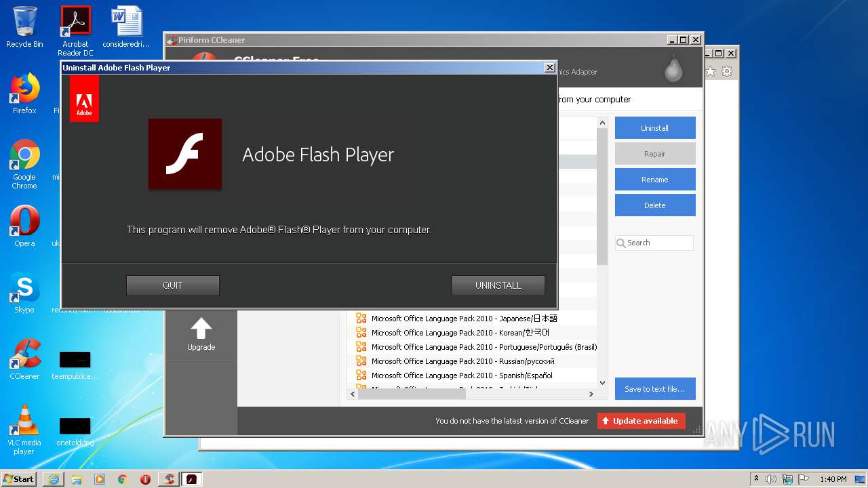
Task: Click the volume speaker tray icon
Action: [x=771, y=479]
